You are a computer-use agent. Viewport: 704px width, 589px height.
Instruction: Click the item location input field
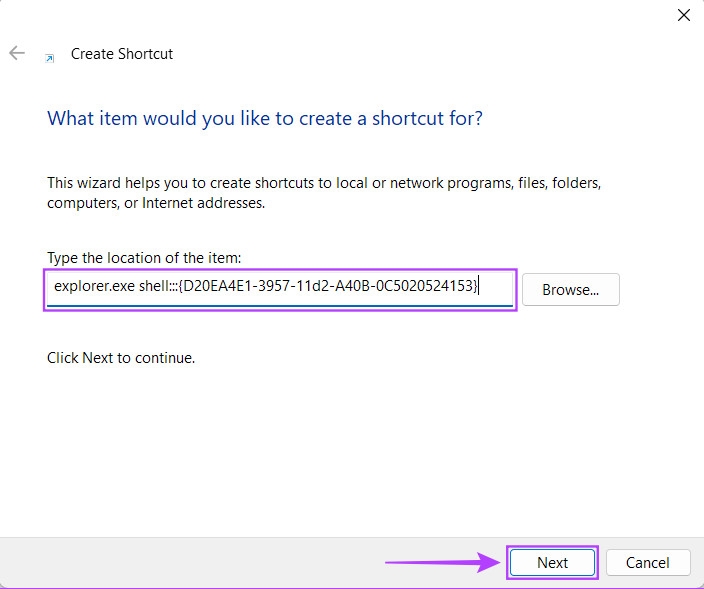pyautogui.click(x=280, y=290)
